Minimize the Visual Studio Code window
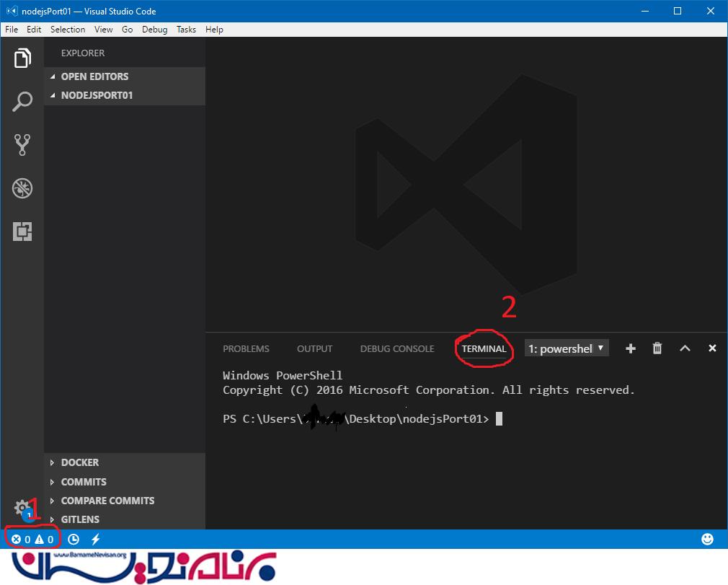 [x=645, y=11]
